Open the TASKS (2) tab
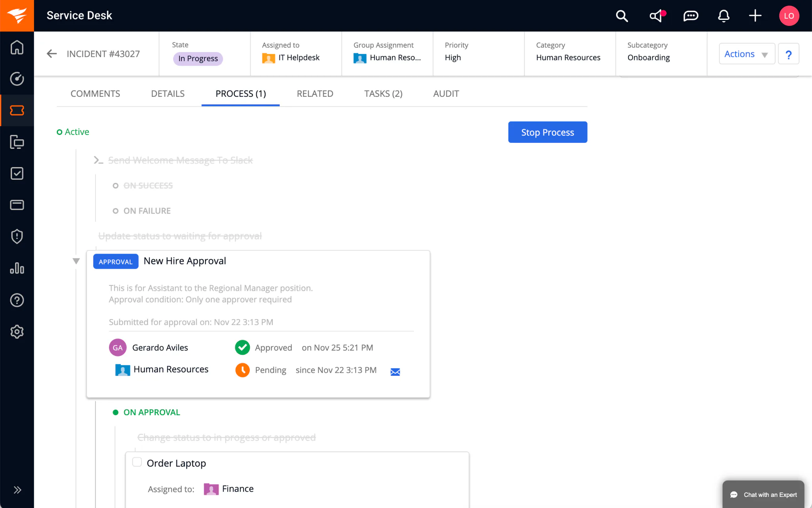This screenshot has width=812, height=508. tap(383, 94)
